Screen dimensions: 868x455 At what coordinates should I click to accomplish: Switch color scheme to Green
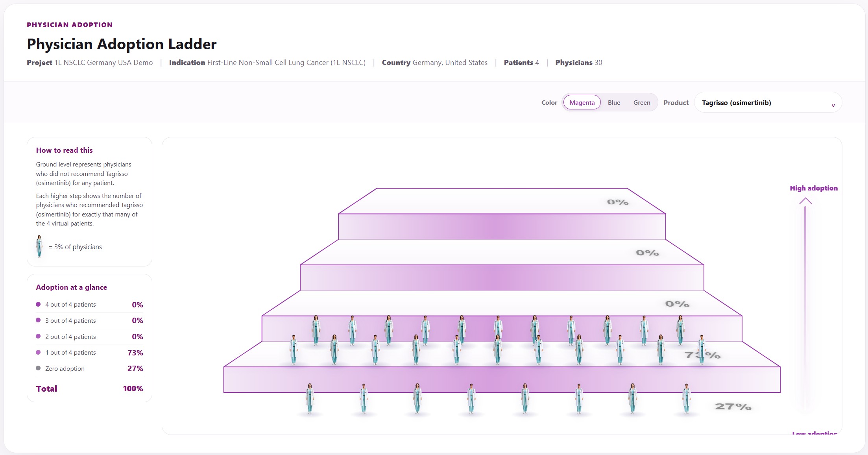[642, 102]
